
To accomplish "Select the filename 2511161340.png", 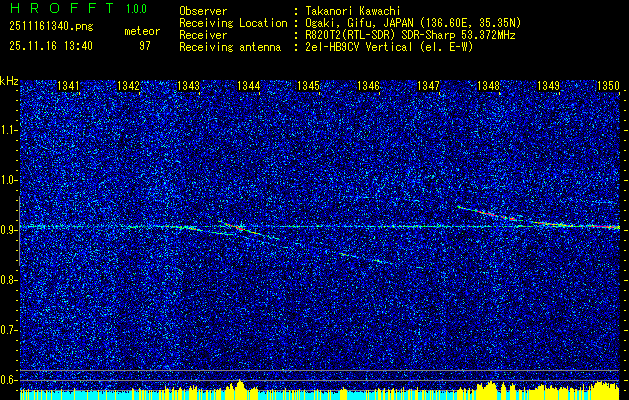I will coord(51,27).
